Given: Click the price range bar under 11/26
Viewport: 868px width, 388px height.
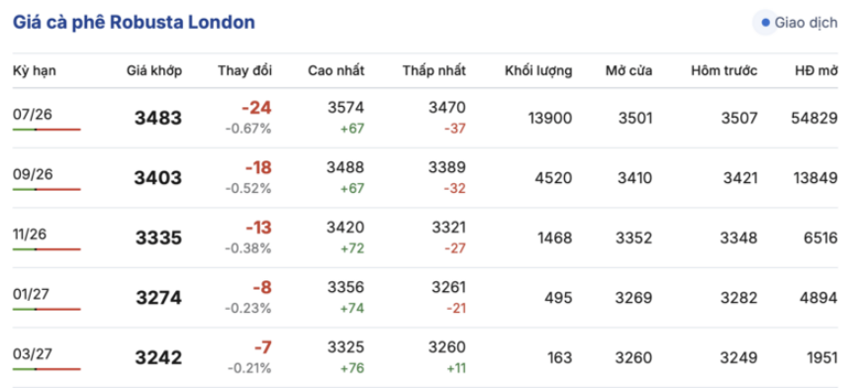Looking at the screenshot, I should coord(48,249).
